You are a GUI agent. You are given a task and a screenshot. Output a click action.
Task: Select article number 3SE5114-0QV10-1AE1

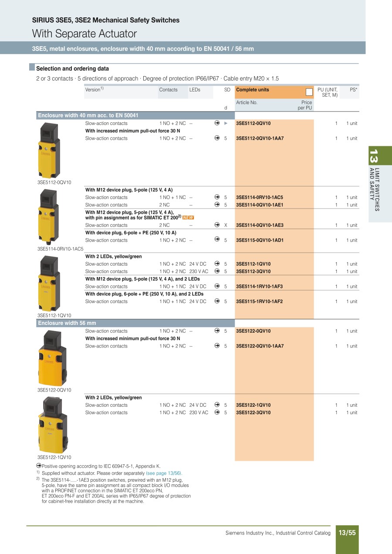260,205
